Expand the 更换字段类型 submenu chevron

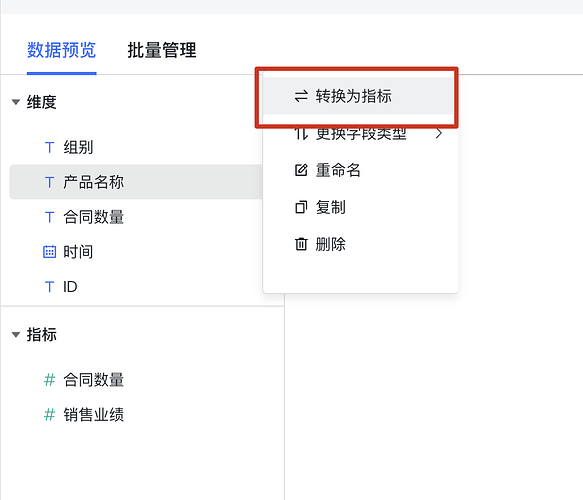(x=439, y=133)
